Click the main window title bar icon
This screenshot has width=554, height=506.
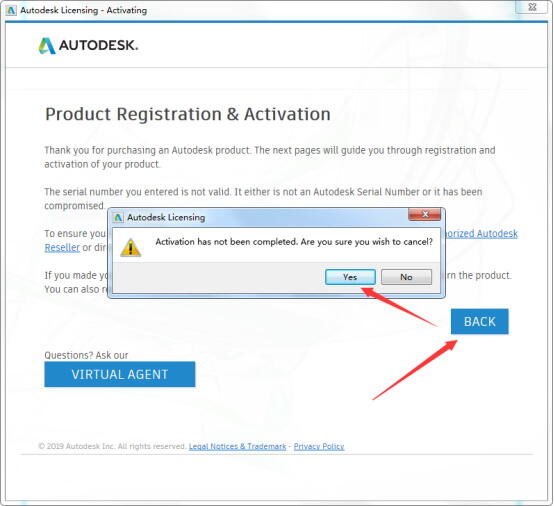coord(11,10)
